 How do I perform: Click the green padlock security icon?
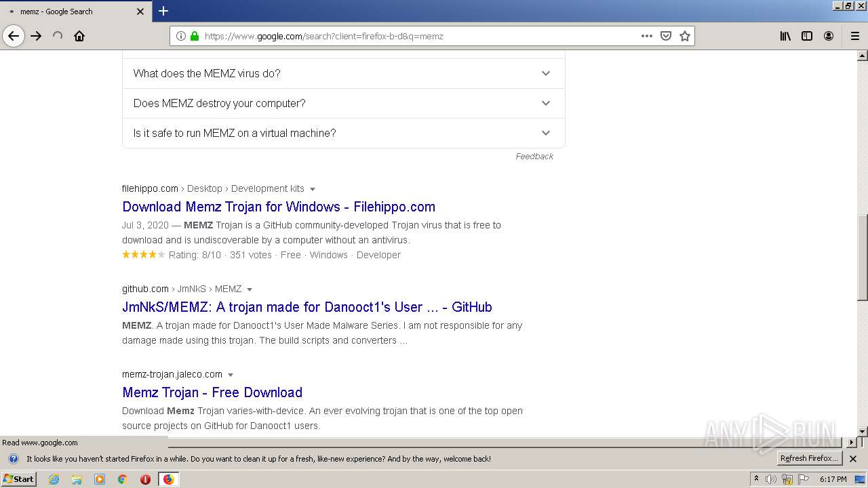195,36
